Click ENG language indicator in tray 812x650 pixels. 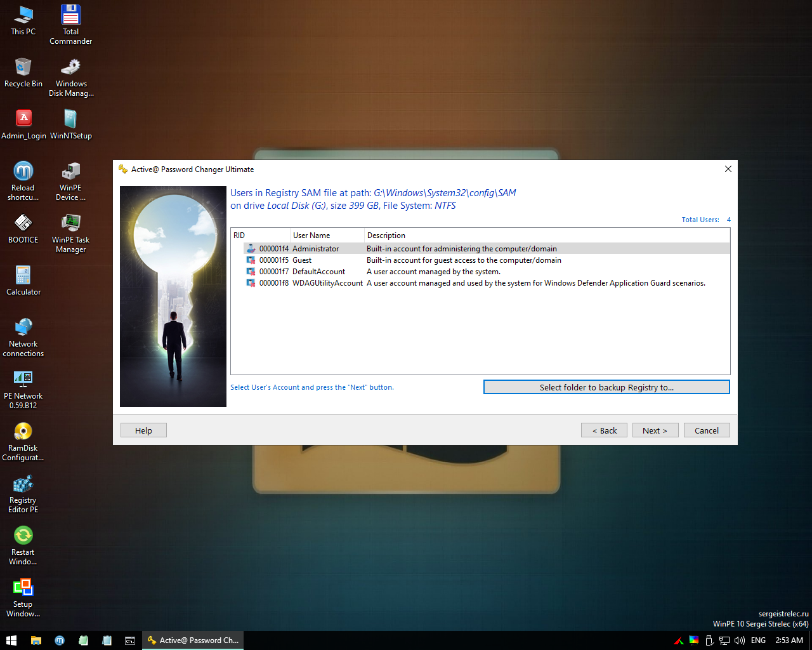(758, 640)
